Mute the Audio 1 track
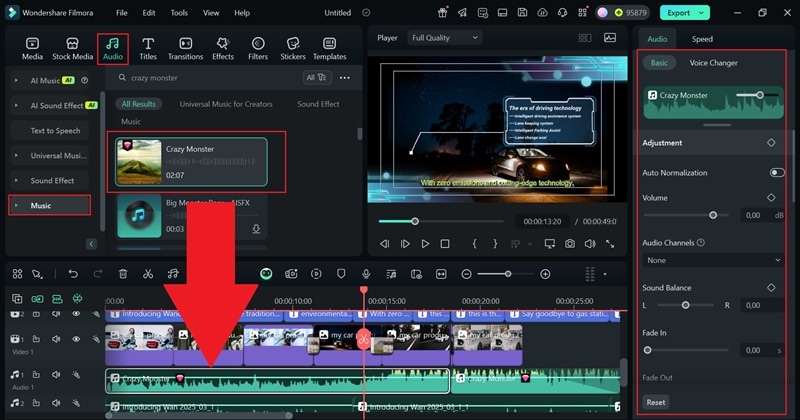This screenshot has height=420, width=800. (x=56, y=375)
